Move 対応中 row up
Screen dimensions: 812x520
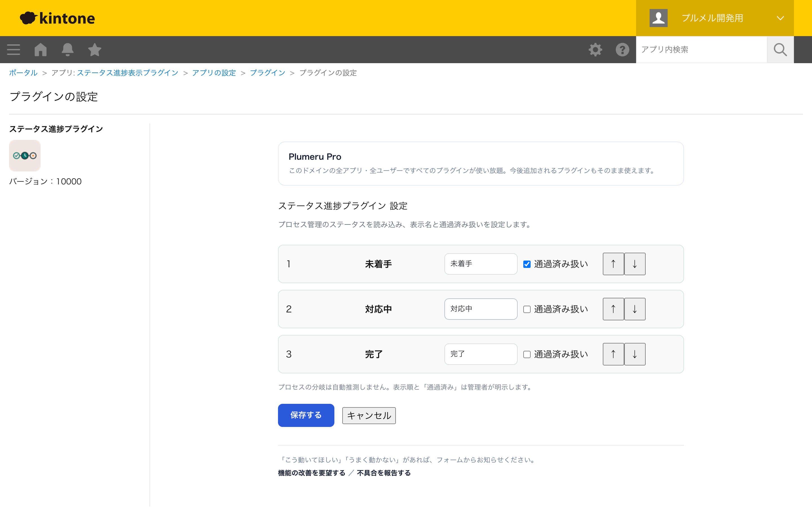coord(613,309)
